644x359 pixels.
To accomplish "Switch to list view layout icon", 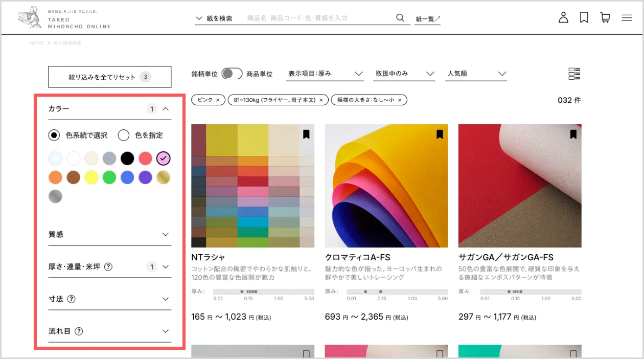I will [574, 74].
